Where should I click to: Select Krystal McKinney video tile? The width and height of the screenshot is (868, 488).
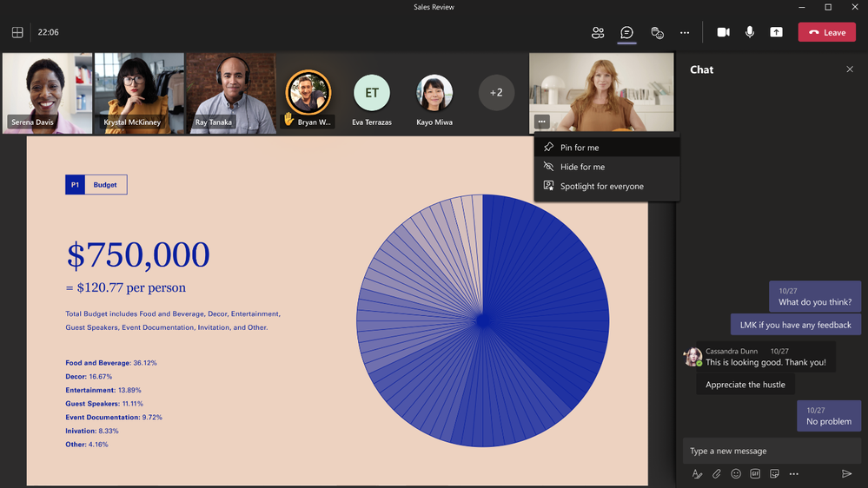click(x=139, y=93)
